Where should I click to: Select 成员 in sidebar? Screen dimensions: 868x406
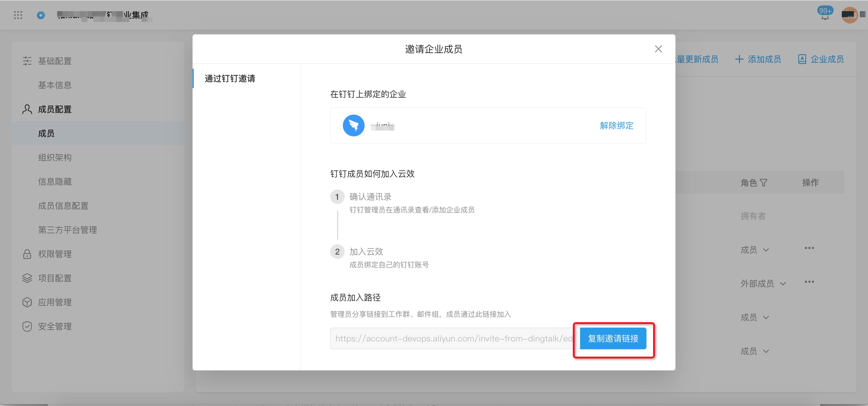[98, 133]
